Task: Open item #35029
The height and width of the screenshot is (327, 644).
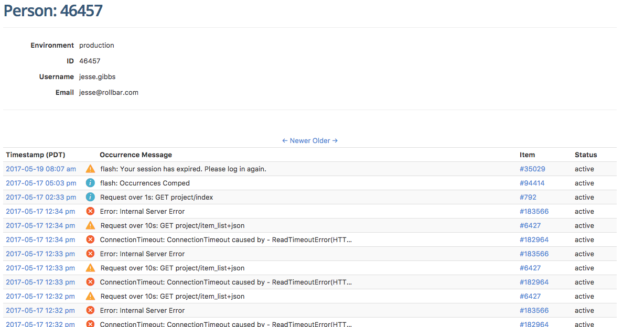Action: click(x=532, y=169)
